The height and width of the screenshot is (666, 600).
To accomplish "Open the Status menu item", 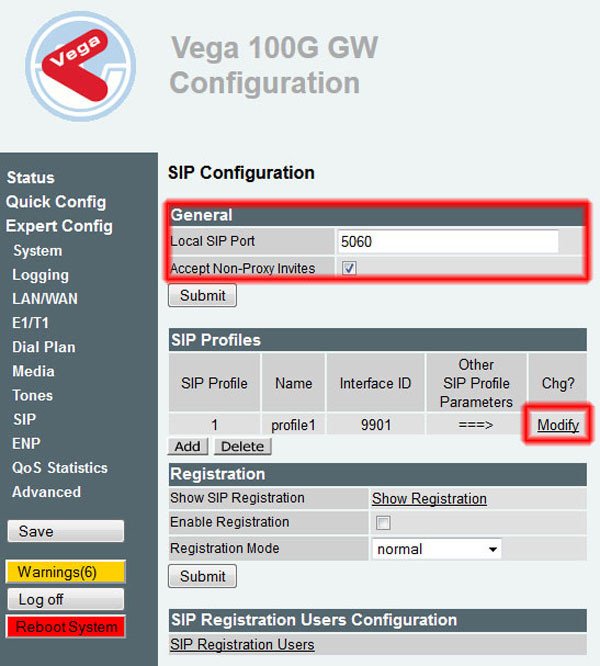I will pyautogui.click(x=31, y=178).
